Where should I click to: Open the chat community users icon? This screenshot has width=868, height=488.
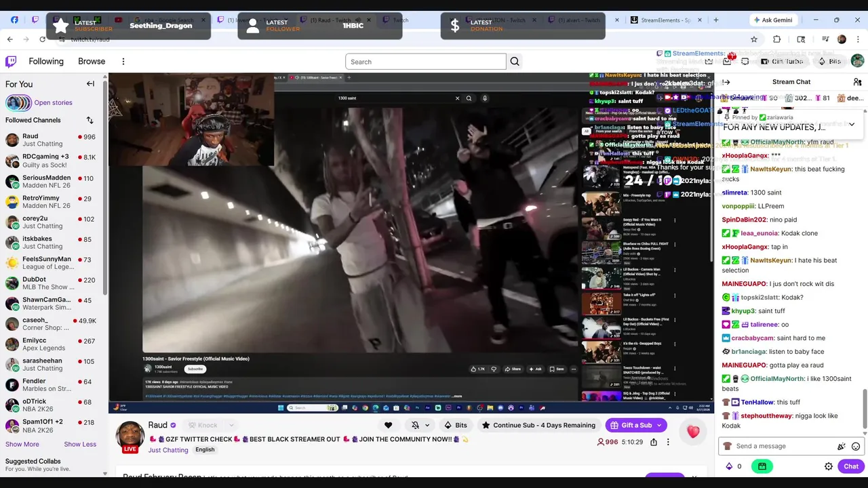click(857, 82)
